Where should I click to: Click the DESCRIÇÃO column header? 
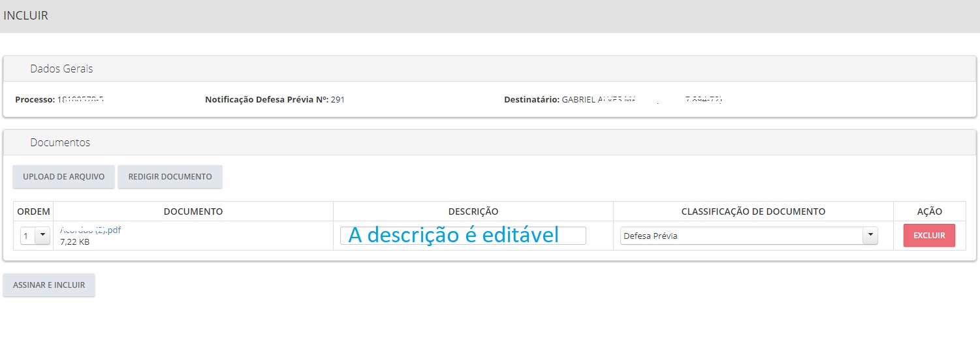tap(473, 211)
